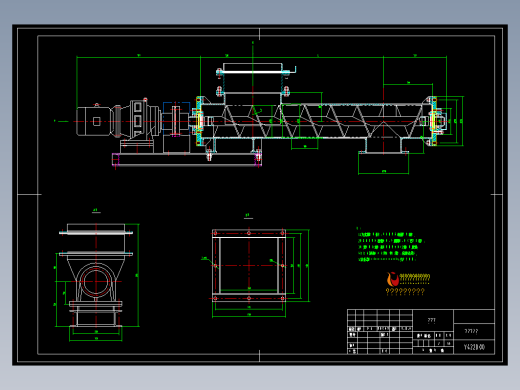
Task: Select the drawing number text Y422B00
Action: 474,347
